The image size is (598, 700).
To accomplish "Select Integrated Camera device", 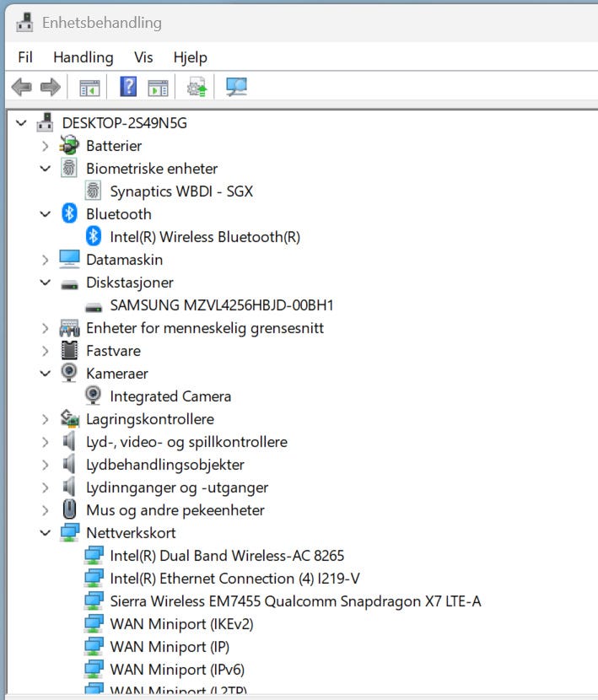I will [170, 396].
